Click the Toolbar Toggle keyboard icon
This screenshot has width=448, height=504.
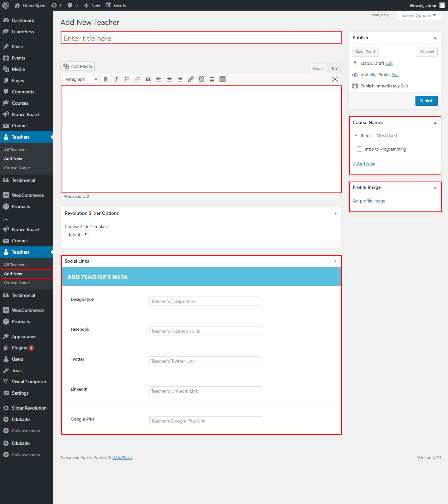tap(223, 79)
